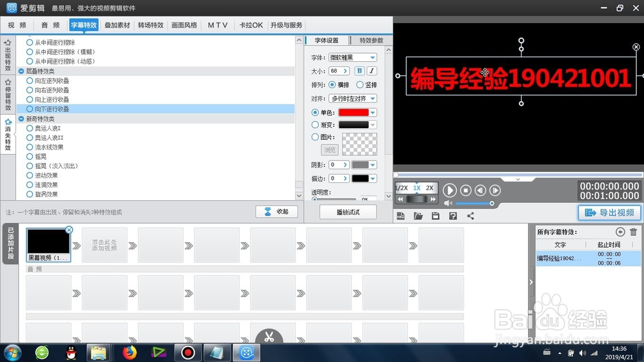Click the red 单色 color swatch

[x=353, y=112]
